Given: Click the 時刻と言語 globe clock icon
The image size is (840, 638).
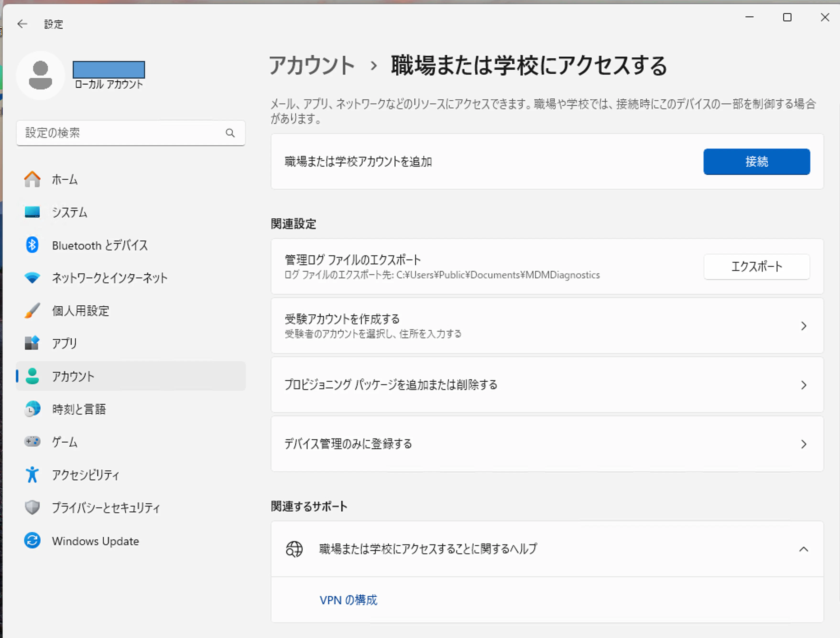Looking at the screenshot, I should (x=32, y=409).
